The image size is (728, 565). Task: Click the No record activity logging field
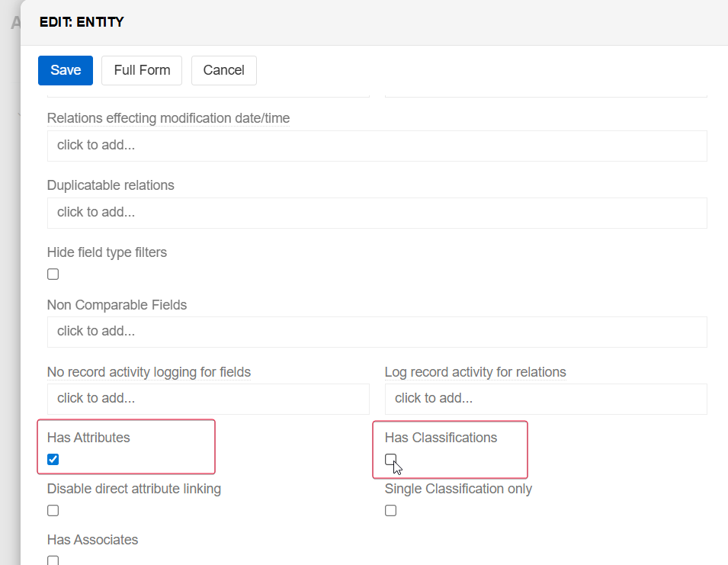click(207, 399)
